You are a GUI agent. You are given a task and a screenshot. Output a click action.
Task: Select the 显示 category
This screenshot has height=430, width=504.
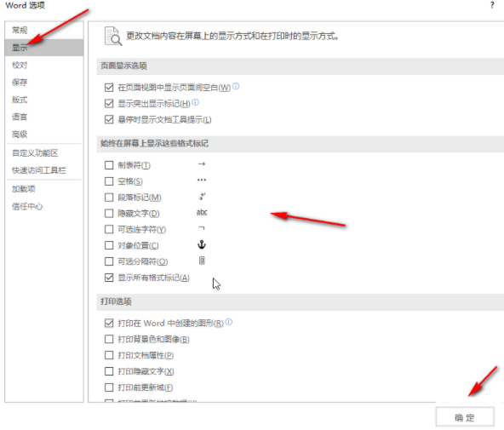[x=44, y=48]
